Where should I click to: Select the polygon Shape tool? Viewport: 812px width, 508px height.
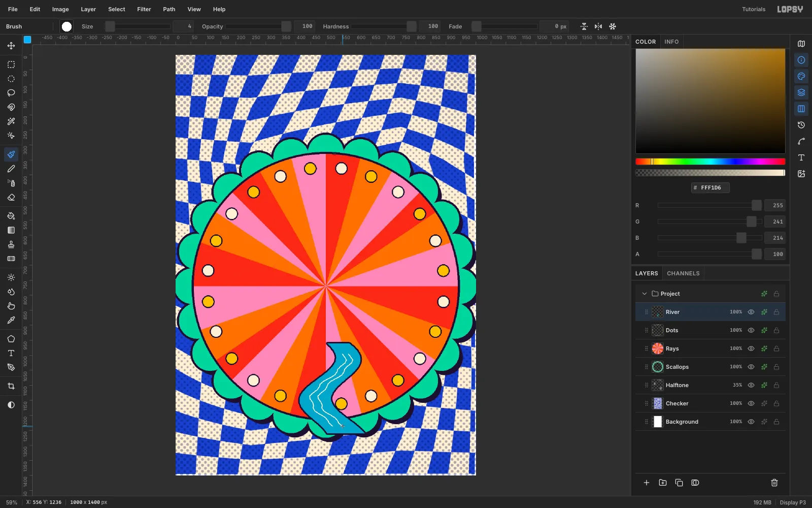point(11,339)
